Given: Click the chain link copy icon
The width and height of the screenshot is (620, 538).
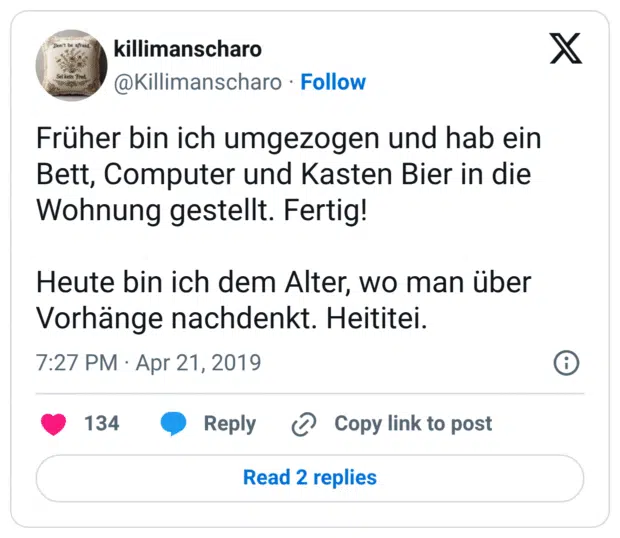Looking at the screenshot, I should point(303,424).
